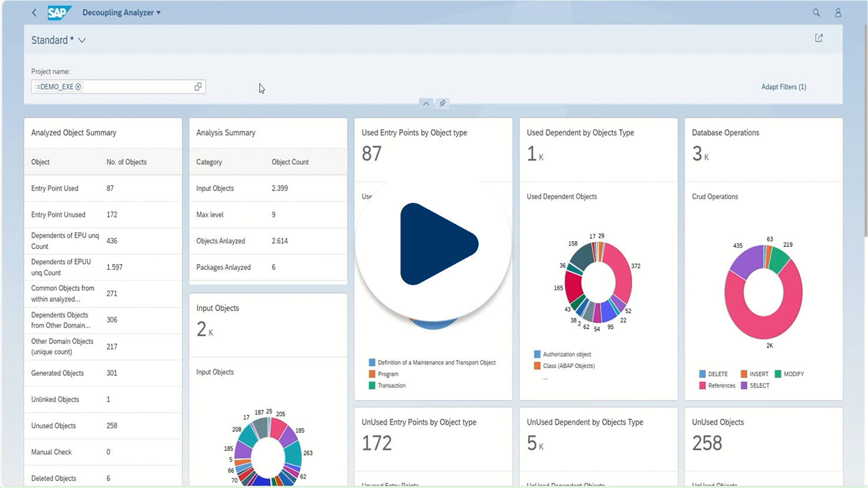Select the Packages Anlayzed row
868x488 pixels.
pyautogui.click(x=268, y=268)
